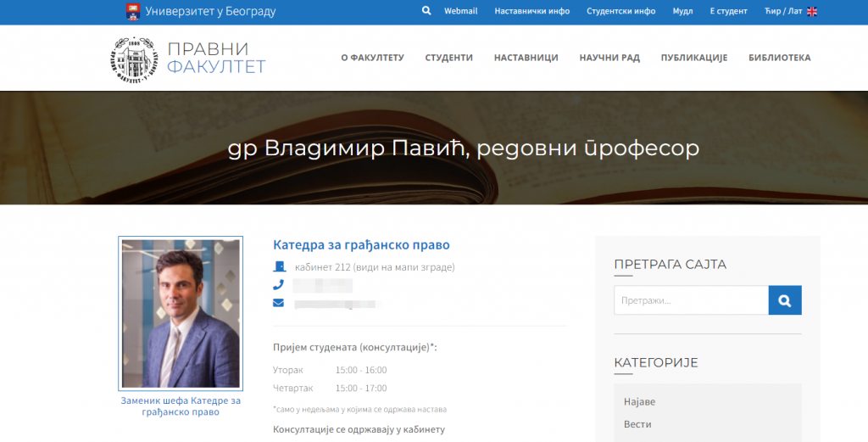Open the О ФАКУЛТЕТУ menu
Screen dimensions: 868x442
pos(372,59)
